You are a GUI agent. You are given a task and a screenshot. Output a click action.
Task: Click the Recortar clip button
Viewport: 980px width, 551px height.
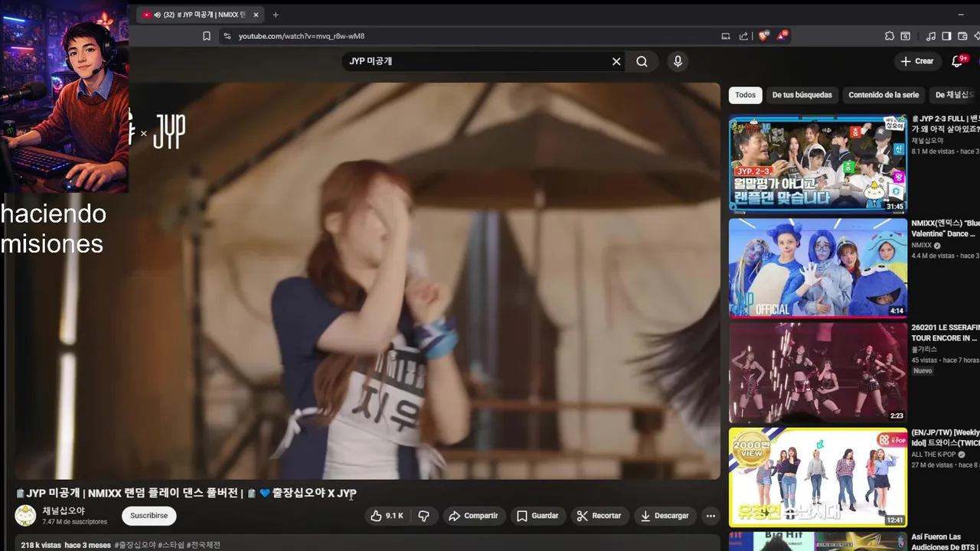599,516
